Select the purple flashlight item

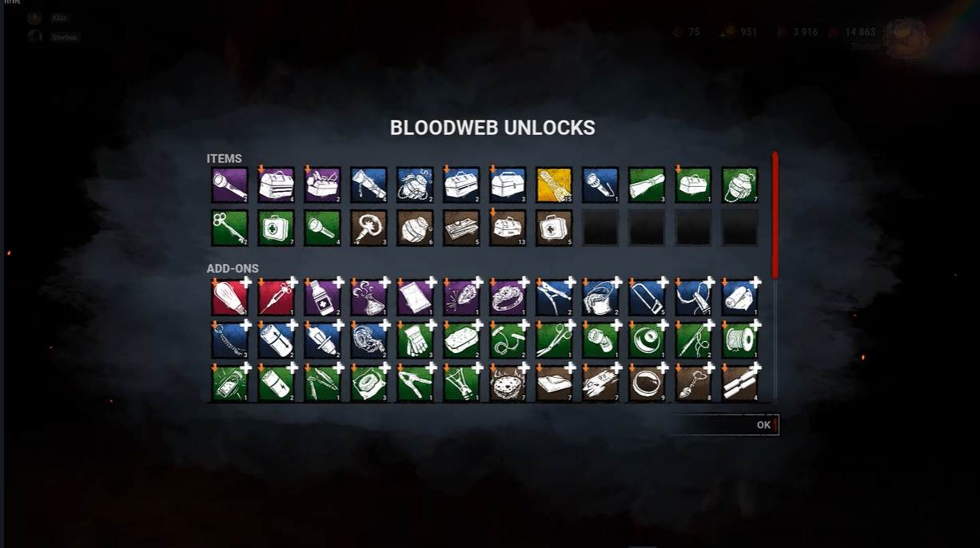click(230, 185)
